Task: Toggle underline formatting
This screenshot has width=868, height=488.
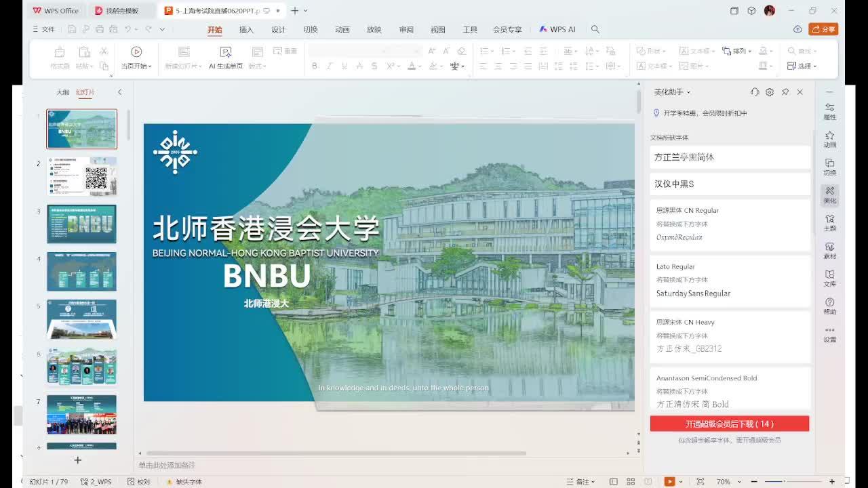Action: pos(344,66)
